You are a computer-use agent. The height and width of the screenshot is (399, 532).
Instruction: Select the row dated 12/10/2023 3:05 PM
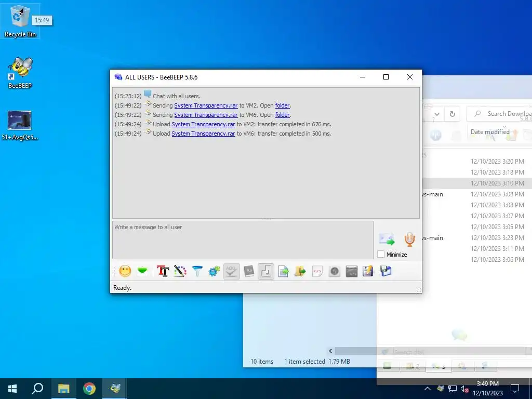coord(477,227)
